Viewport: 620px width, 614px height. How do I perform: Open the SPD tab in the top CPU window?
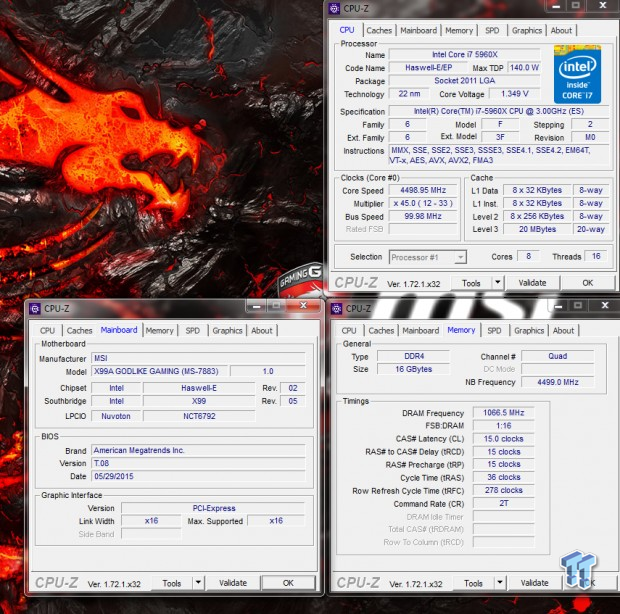pos(492,30)
